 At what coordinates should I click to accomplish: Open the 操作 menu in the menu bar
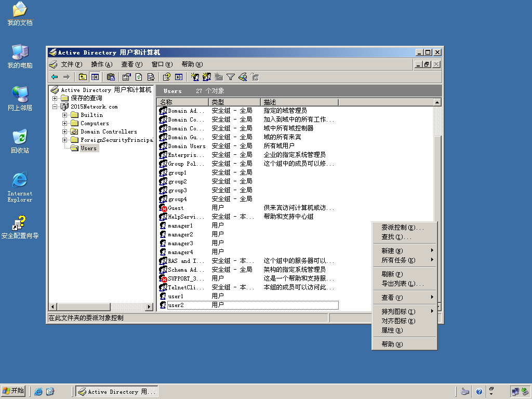tap(102, 64)
